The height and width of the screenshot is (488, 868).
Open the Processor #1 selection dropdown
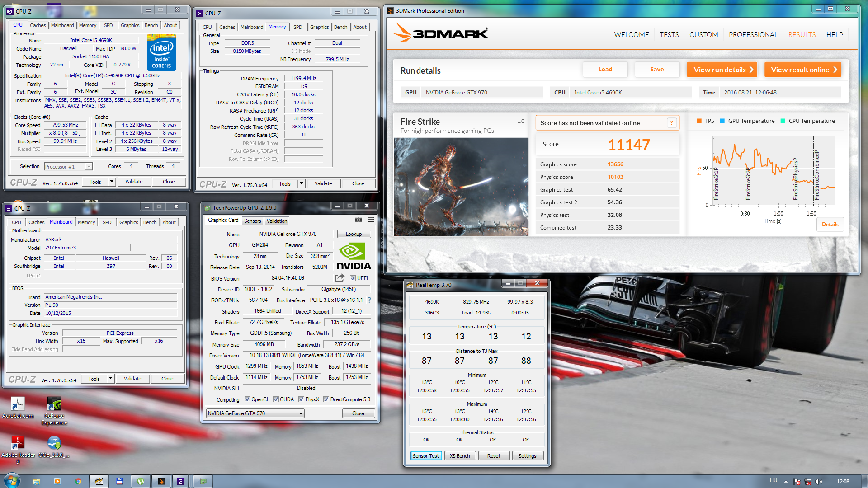click(x=89, y=167)
